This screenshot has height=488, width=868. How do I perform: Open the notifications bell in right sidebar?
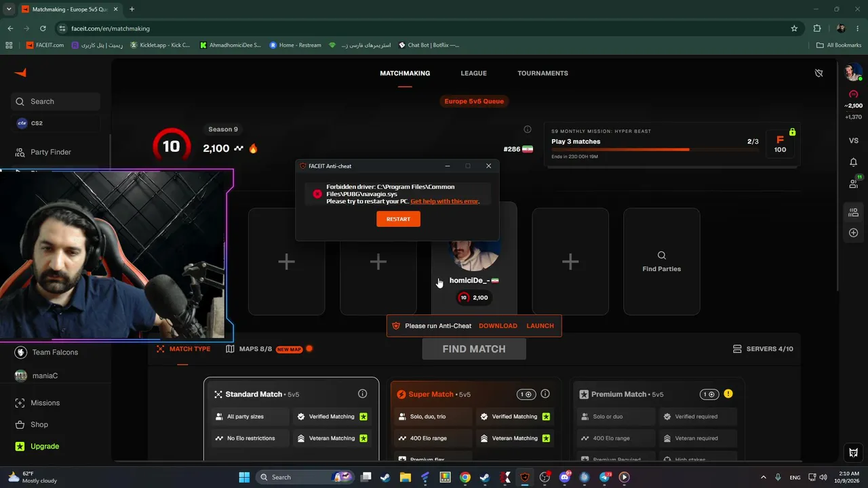(x=854, y=162)
